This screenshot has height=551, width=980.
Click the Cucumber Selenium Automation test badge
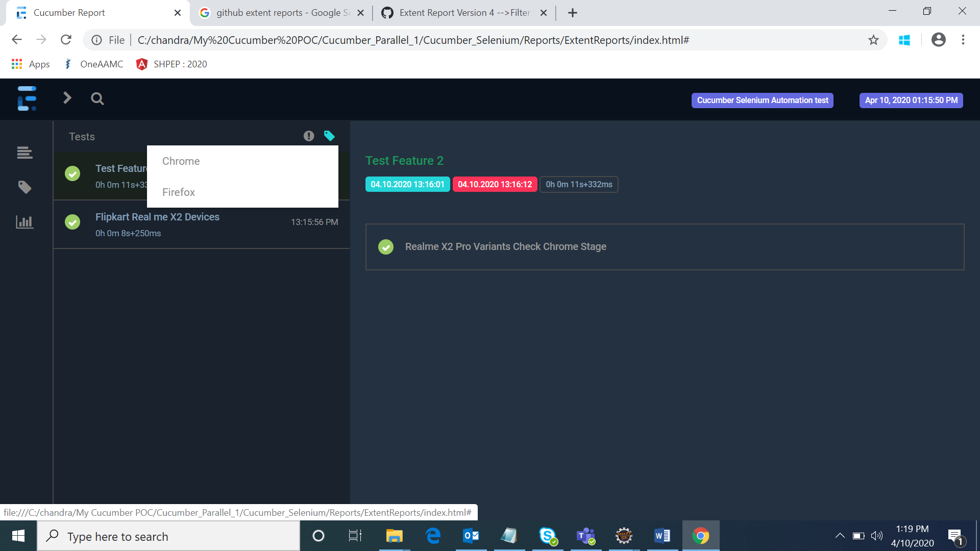click(762, 100)
